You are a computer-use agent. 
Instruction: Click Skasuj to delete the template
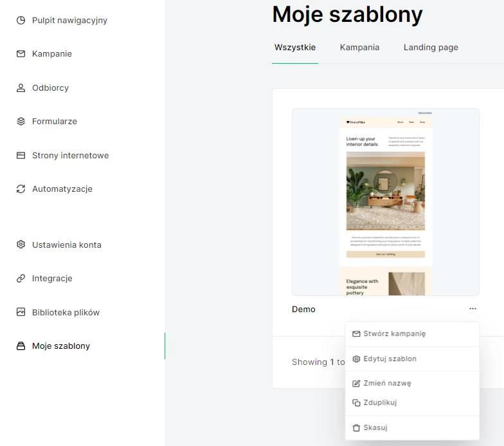(375, 428)
